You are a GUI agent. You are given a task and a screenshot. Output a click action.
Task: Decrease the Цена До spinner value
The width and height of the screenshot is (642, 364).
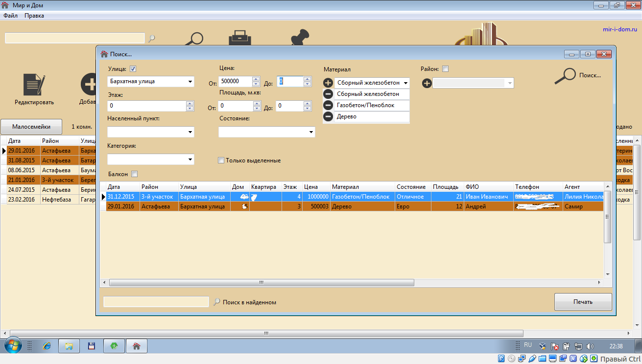point(308,84)
